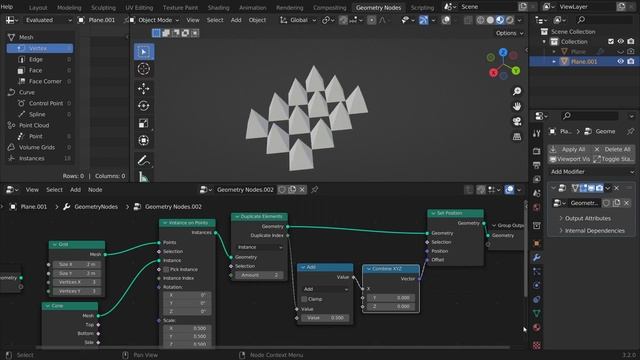Viewport: 640px width, 360px height.
Task: Select rendered viewport shading
Action: (510, 20)
